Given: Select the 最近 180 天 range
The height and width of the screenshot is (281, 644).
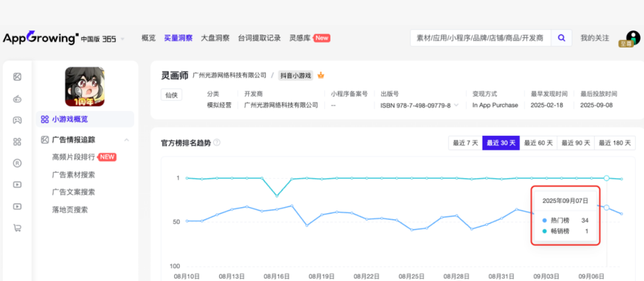Looking at the screenshot, I should click(x=615, y=143).
